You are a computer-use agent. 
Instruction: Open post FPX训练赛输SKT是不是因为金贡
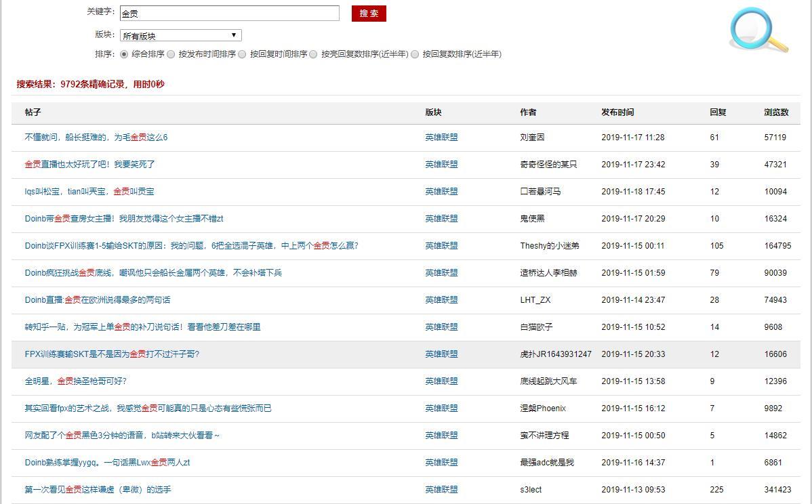click(112, 354)
